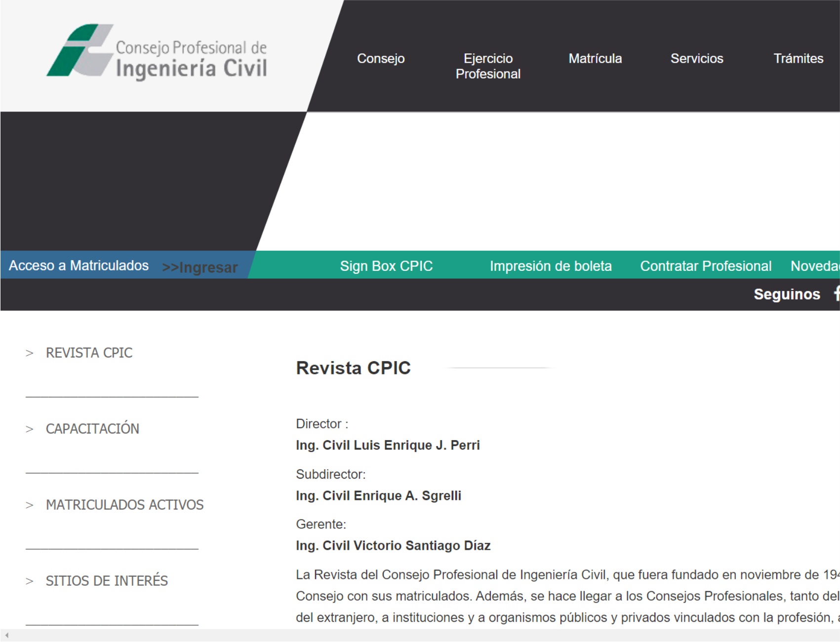
Task: Click the name Ing. Civil Enrique A. Sgrelli
Action: [x=378, y=495]
